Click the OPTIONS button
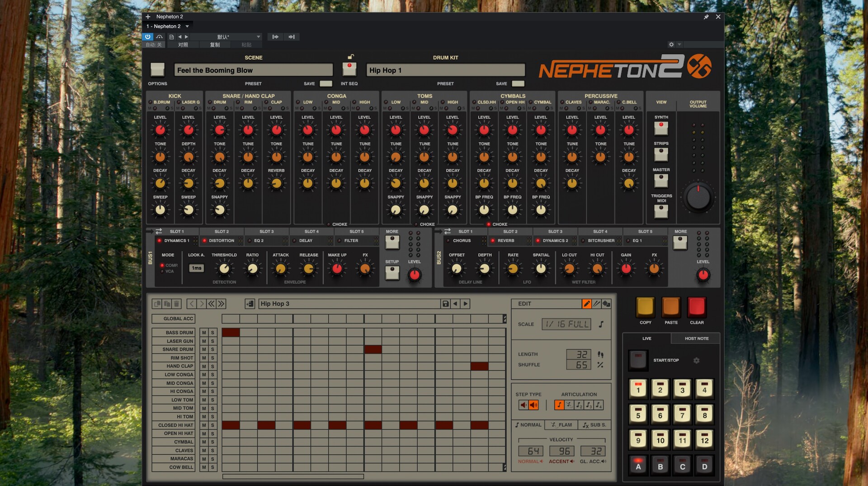This screenshot has width=868, height=486. (x=157, y=69)
